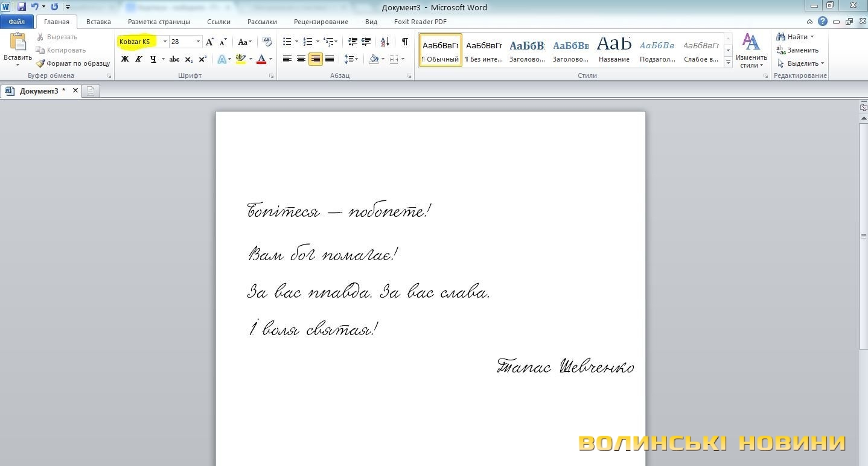This screenshot has width=868, height=466.
Task: Increase font size with grow icon
Action: (x=209, y=42)
